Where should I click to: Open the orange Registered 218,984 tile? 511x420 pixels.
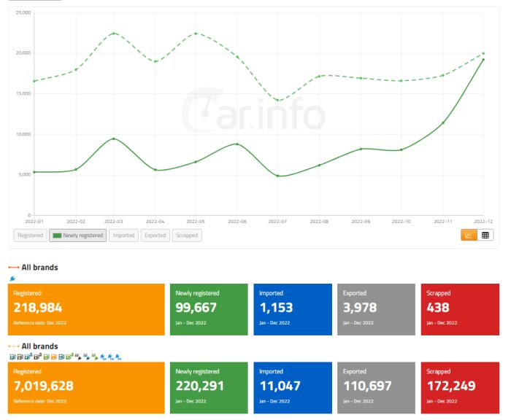[x=86, y=309]
